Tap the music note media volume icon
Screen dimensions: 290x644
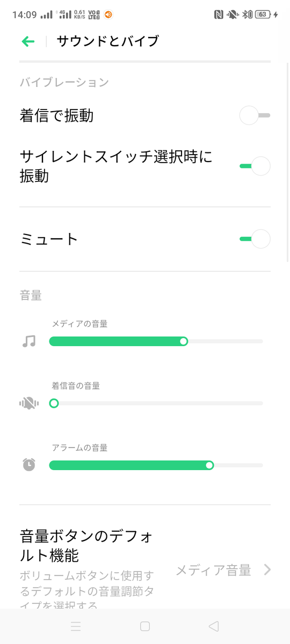tap(29, 341)
